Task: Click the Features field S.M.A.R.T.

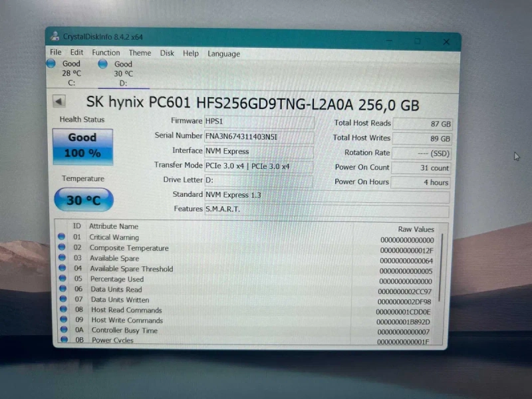Action: 327,209
